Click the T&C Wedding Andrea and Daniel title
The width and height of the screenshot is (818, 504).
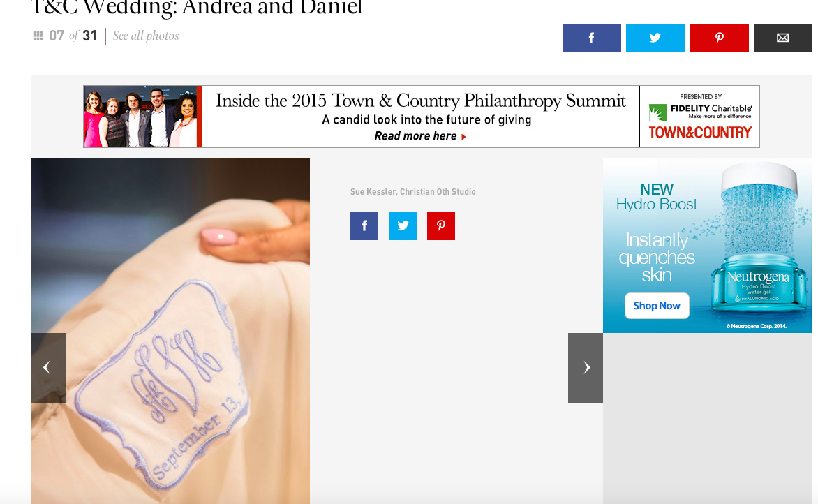pos(196,7)
